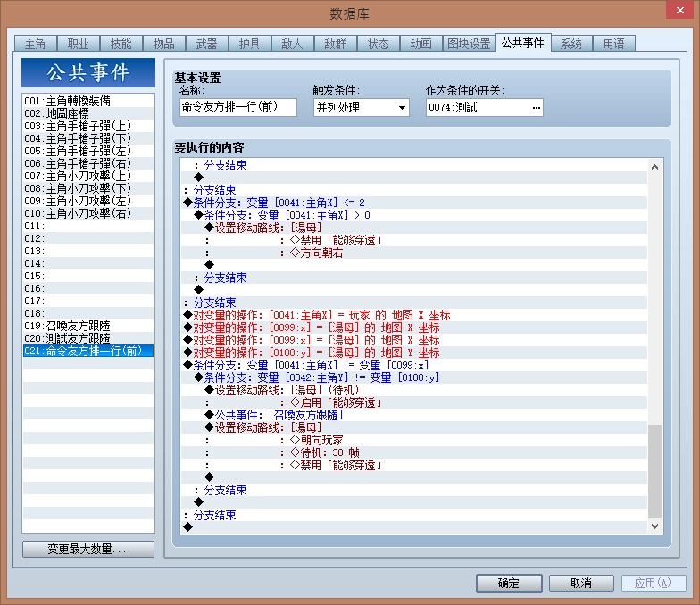This screenshot has width=700, height=605.
Task: Select common event 010:主角小刀攻擊(右)
Action: point(87,213)
